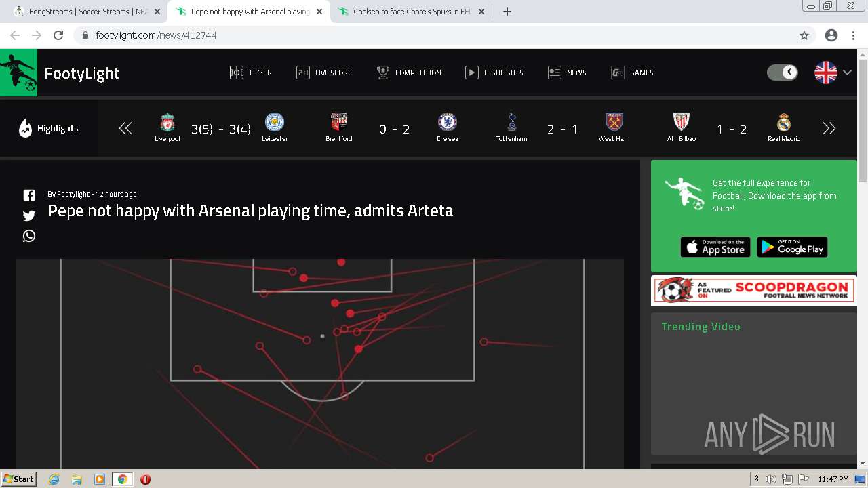This screenshot has width=868, height=488.
Task: Click the article shot map image
Action: pyautogui.click(x=320, y=364)
